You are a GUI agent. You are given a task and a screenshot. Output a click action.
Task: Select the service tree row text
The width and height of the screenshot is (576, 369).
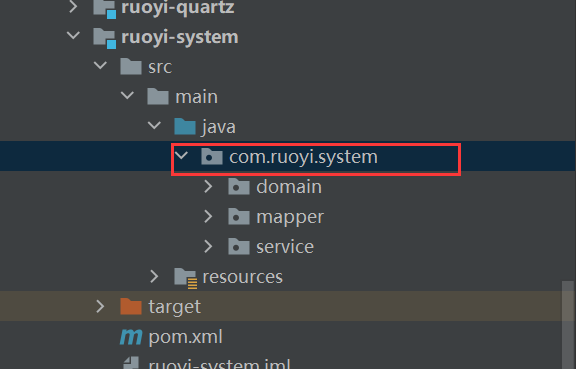click(x=285, y=247)
